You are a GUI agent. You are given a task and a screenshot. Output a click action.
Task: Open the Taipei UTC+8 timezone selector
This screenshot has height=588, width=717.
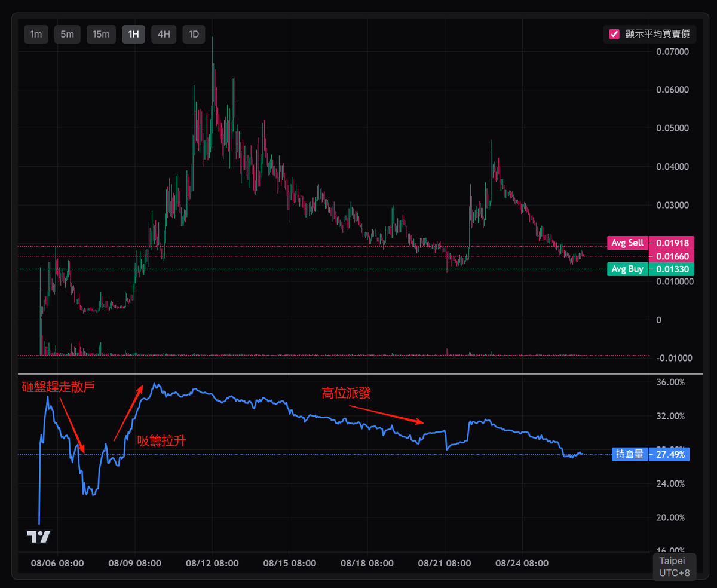pyautogui.click(x=675, y=567)
